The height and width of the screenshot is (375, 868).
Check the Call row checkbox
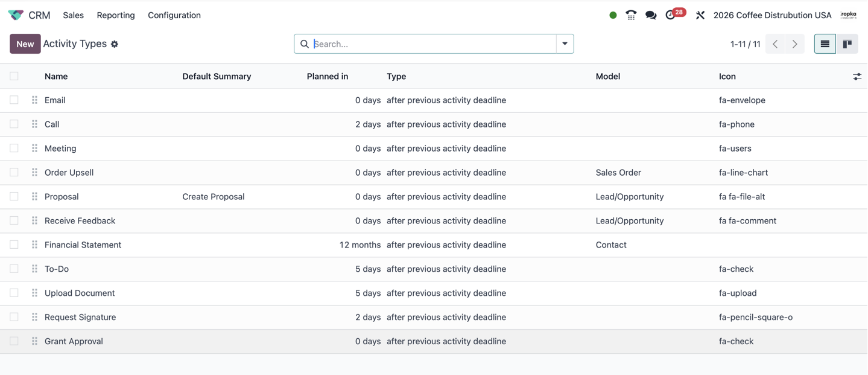[x=14, y=124]
